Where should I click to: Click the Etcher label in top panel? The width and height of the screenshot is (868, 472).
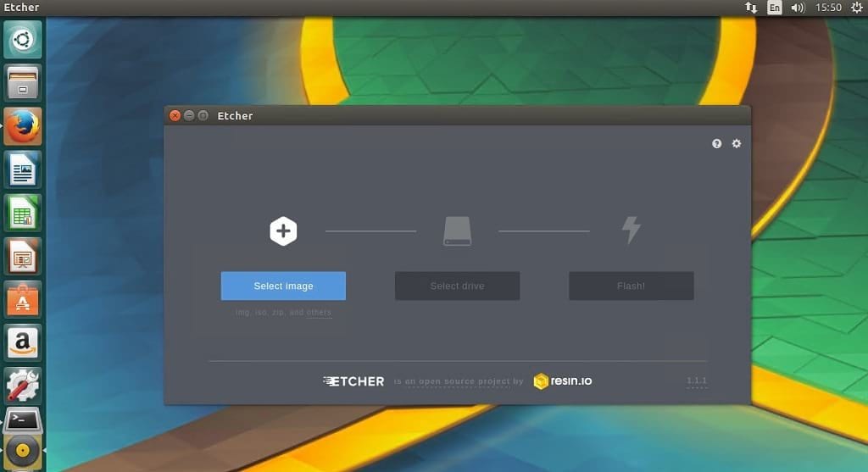coord(21,7)
